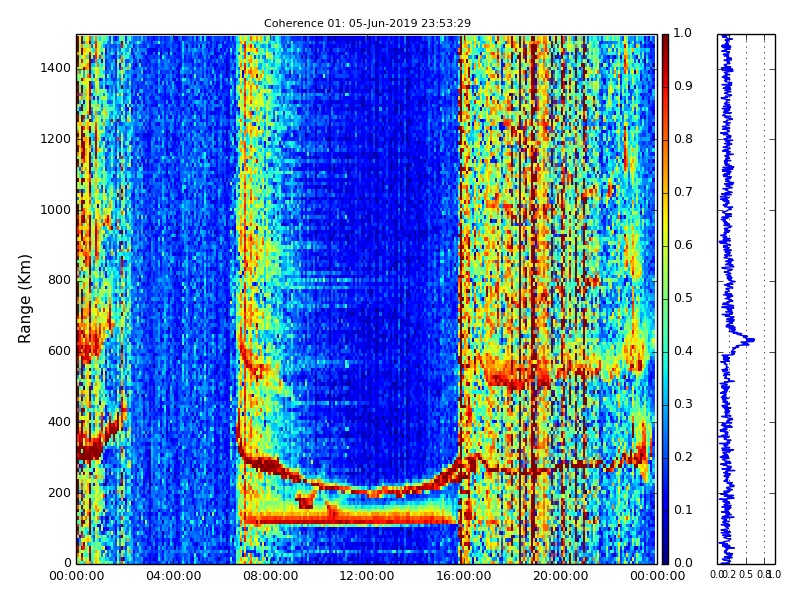Screen dimensions: 800x600
Task: Click the 0.8 colorbar tick label
Action: (683, 139)
